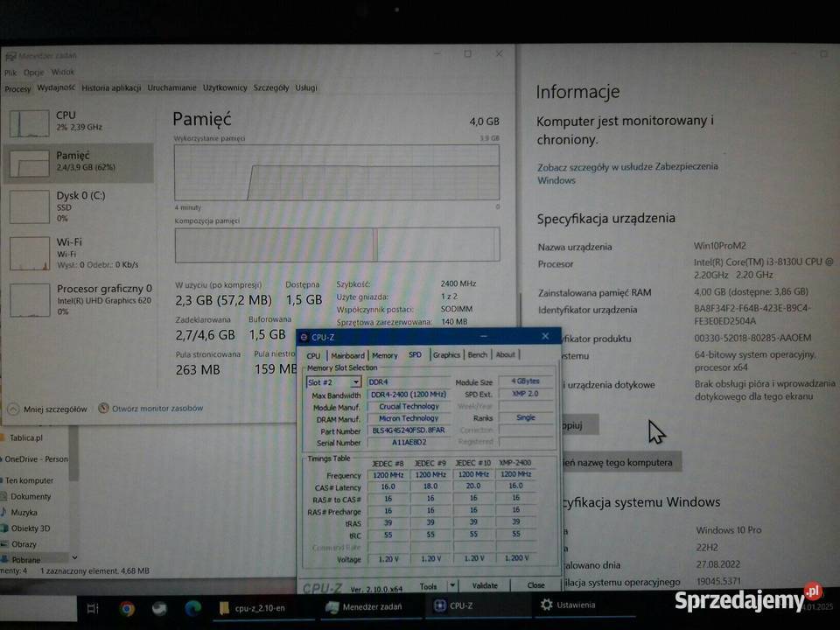Image resolution: width=840 pixels, height=630 pixels.
Task: Click the Otwórz monitor zasobów link
Action: (157, 408)
